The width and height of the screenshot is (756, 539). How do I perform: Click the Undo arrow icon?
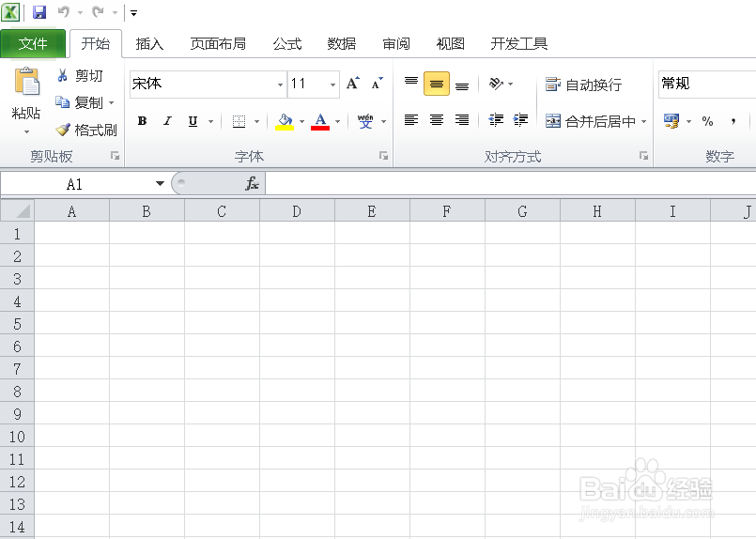64,12
